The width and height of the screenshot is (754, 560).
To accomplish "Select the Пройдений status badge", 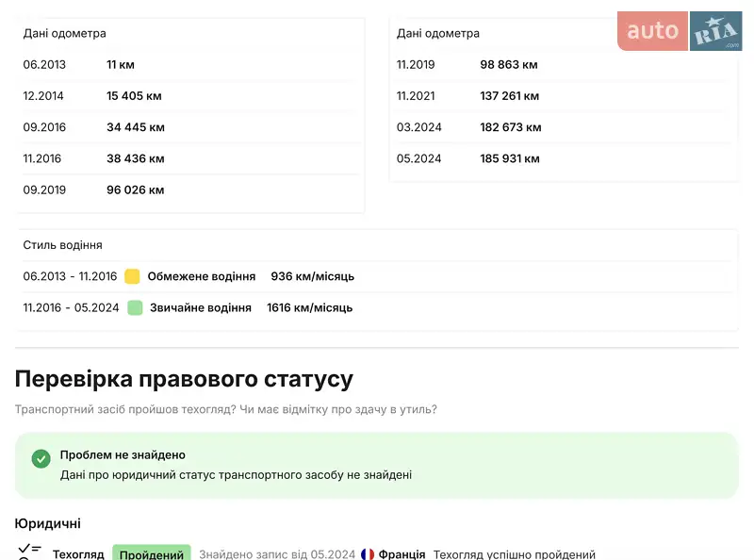I will (152, 554).
